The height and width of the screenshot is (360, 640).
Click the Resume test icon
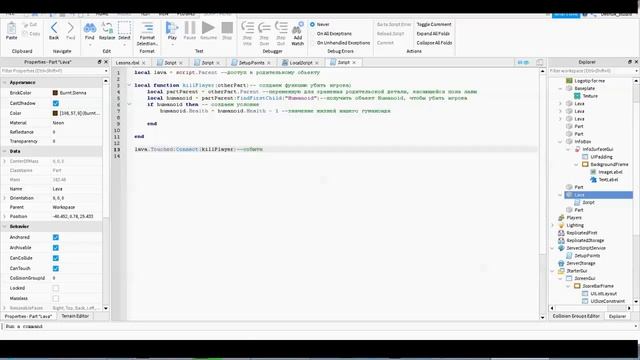click(x=208, y=28)
